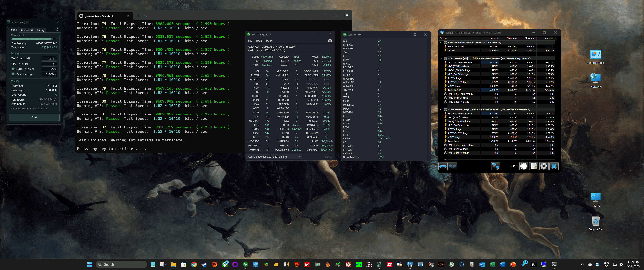Screen dimensions: 644x270
Task: Collapse DDR5 DIMM [#1] sensor group
Action: point(441,58)
